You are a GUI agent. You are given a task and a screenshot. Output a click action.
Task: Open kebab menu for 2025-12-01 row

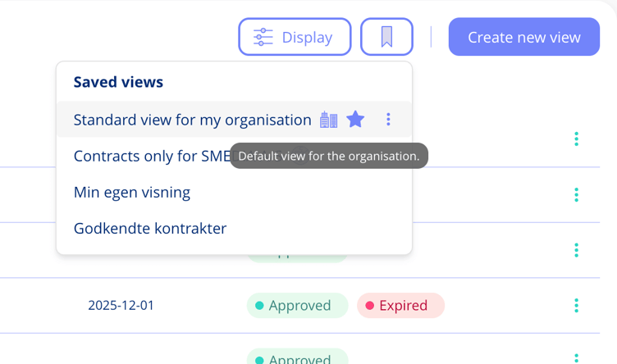[x=576, y=305]
